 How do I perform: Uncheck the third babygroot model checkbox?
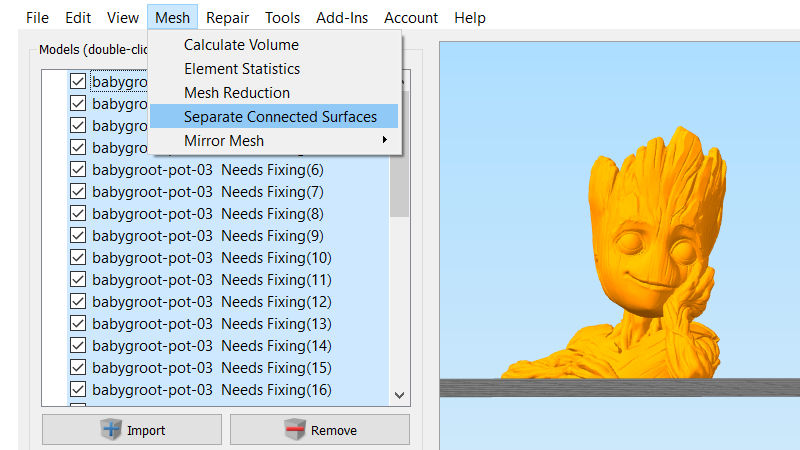pyautogui.click(x=78, y=125)
